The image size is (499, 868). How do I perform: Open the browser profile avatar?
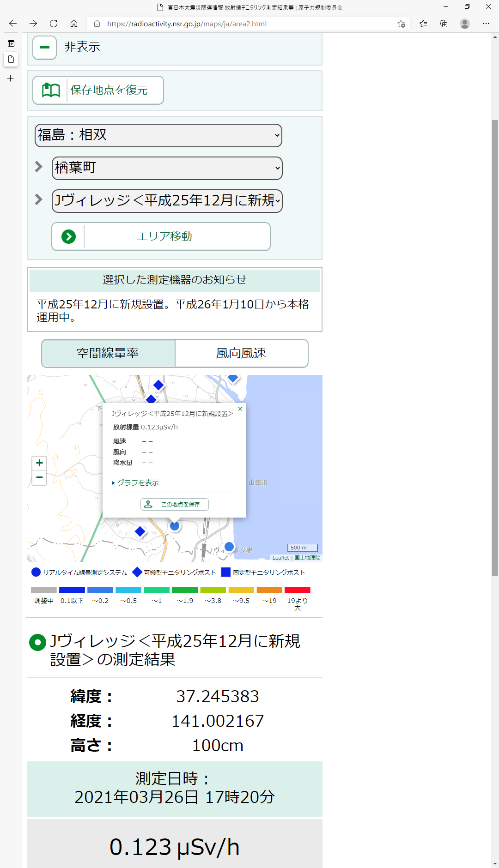pyautogui.click(x=465, y=24)
